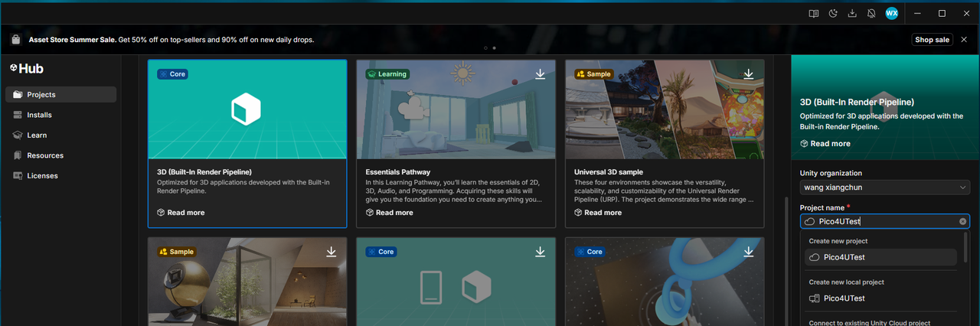Click the muted notifications bell icon

tap(872, 13)
